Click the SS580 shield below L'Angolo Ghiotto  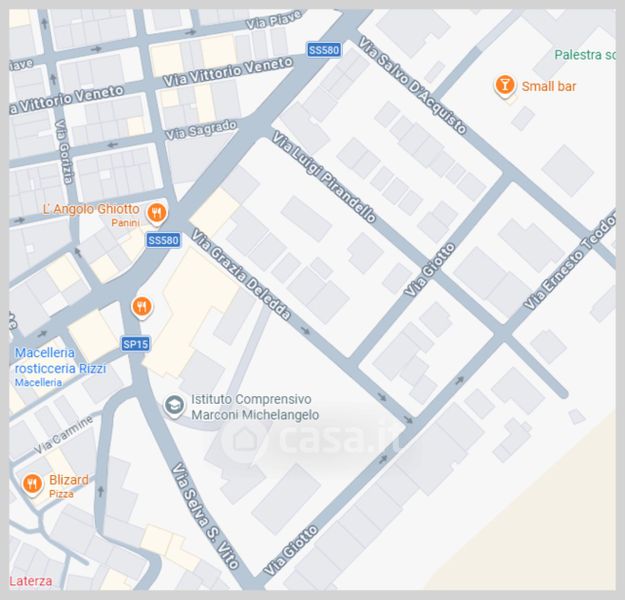[x=162, y=240]
